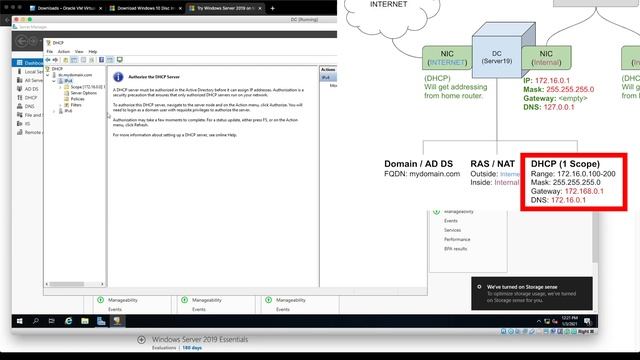
Task: Expand the Scope [172.16.0.0] node
Action: 60,87
